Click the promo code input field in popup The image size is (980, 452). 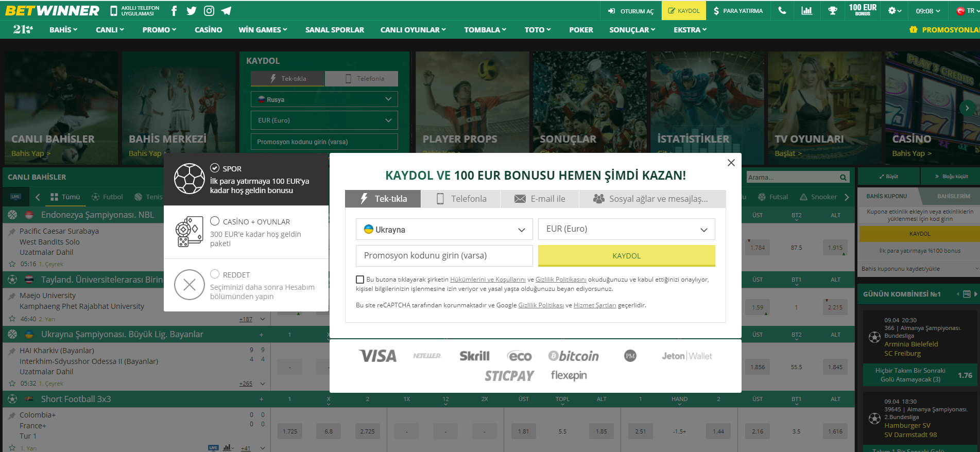coord(444,256)
